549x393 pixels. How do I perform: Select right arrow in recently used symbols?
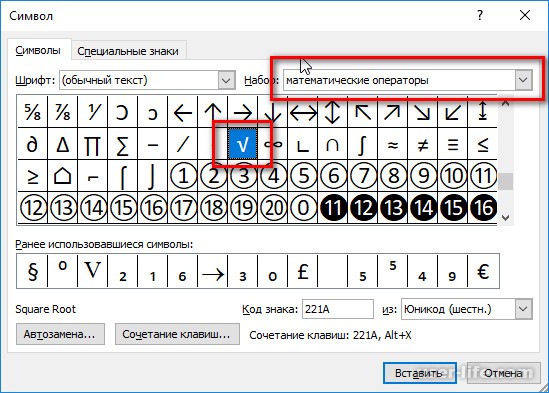pos(213,271)
